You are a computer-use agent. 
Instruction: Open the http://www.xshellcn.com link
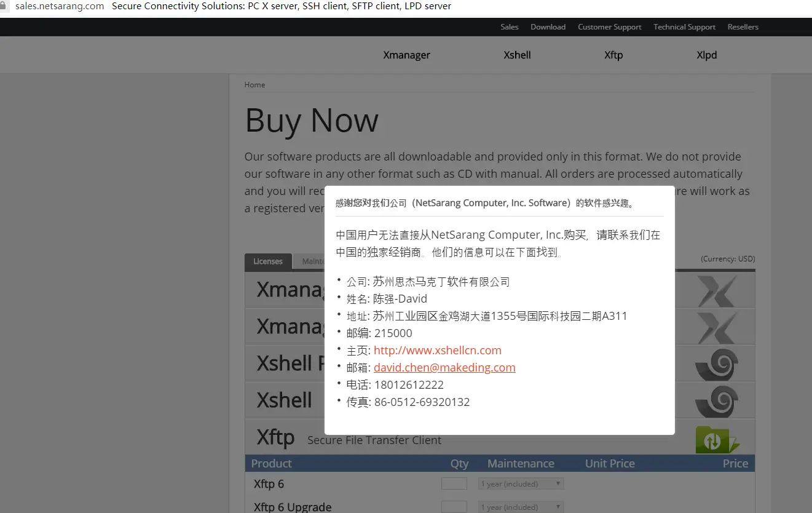pyautogui.click(x=438, y=351)
